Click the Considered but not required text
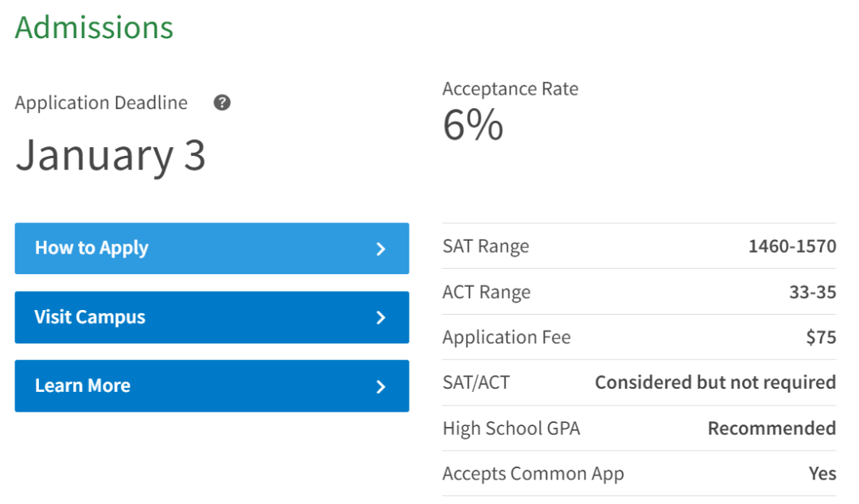This screenshot has width=859, height=504. [x=716, y=382]
